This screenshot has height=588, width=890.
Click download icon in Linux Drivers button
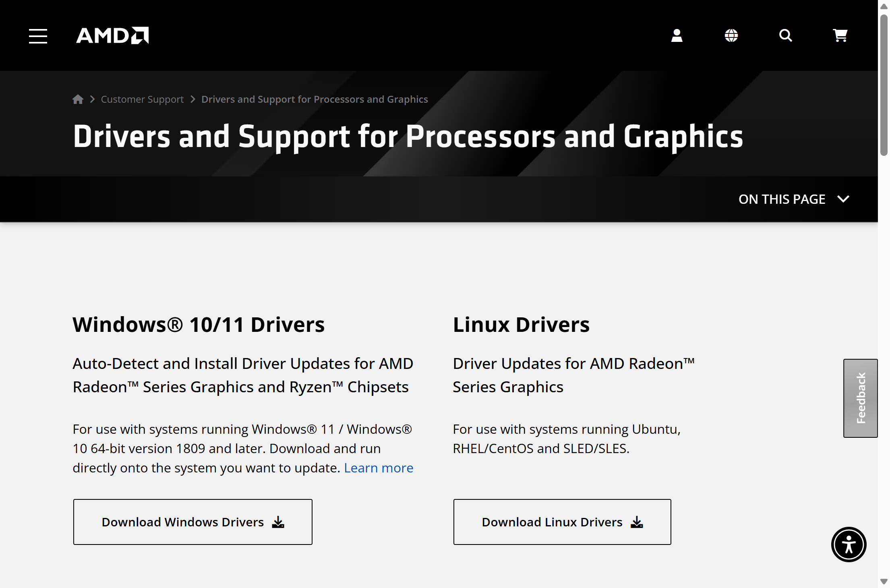[637, 522]
